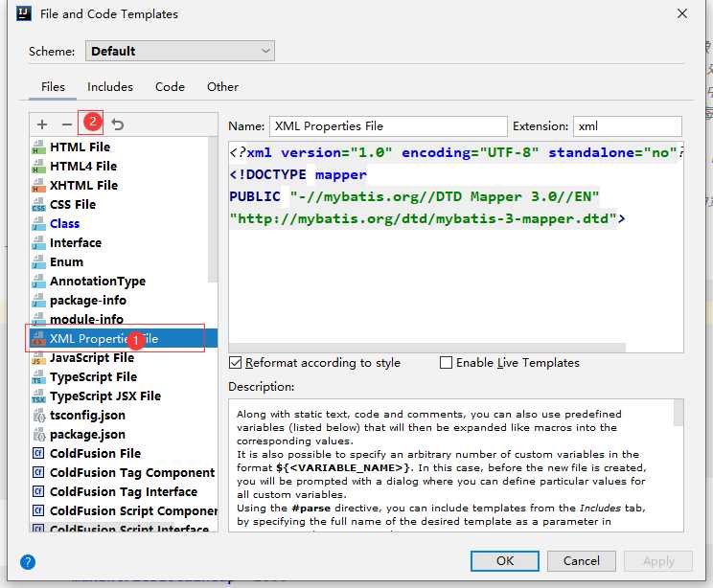Click the Class template icon
This screenshot has height=588, width=713.
click(38, 223)
